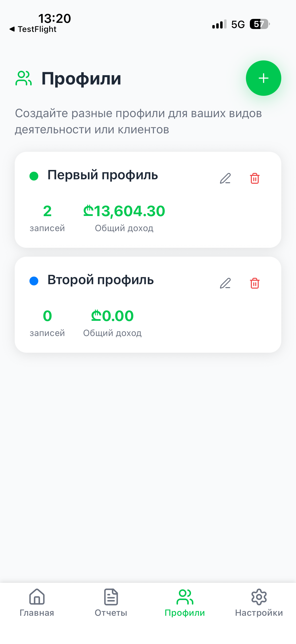Open the Настройки settings tab

(259, 603)
